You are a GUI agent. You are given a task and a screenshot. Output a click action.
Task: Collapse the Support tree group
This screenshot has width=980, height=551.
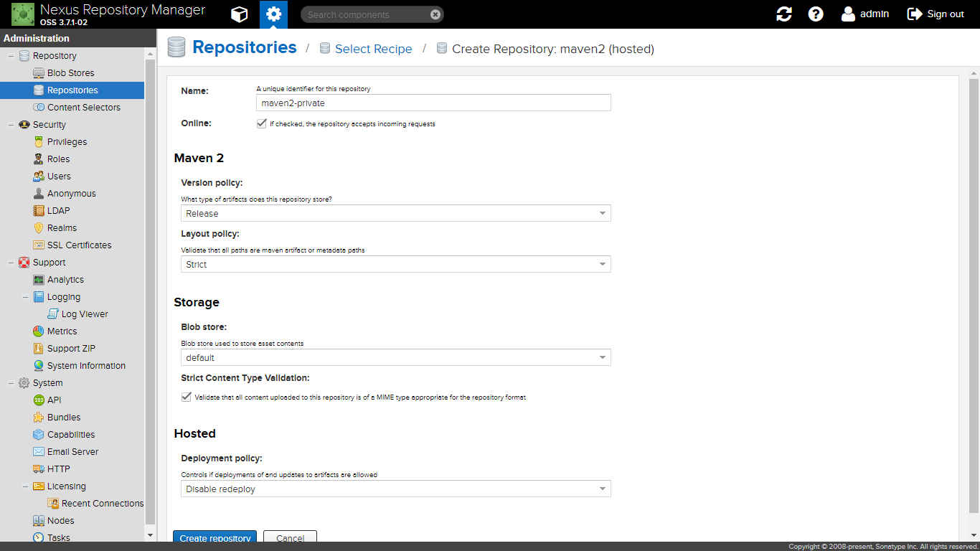(x=11, y=263)
